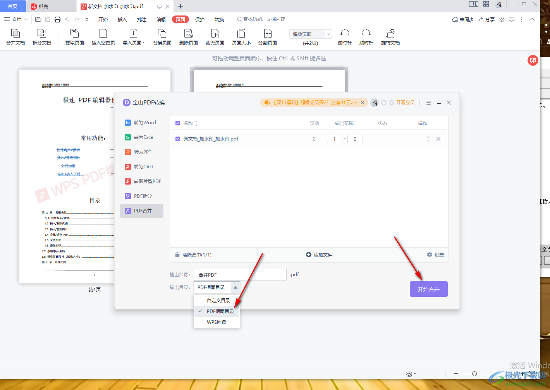The image size is (550, 390).
Task: Remove the PDF file row with X
Action: pyautogui.click(x=438, y=139)
